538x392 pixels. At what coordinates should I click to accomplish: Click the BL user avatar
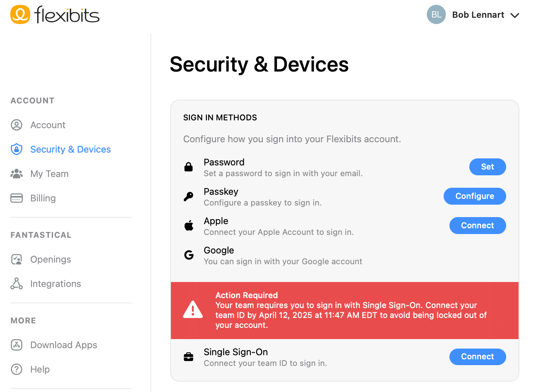436,15
